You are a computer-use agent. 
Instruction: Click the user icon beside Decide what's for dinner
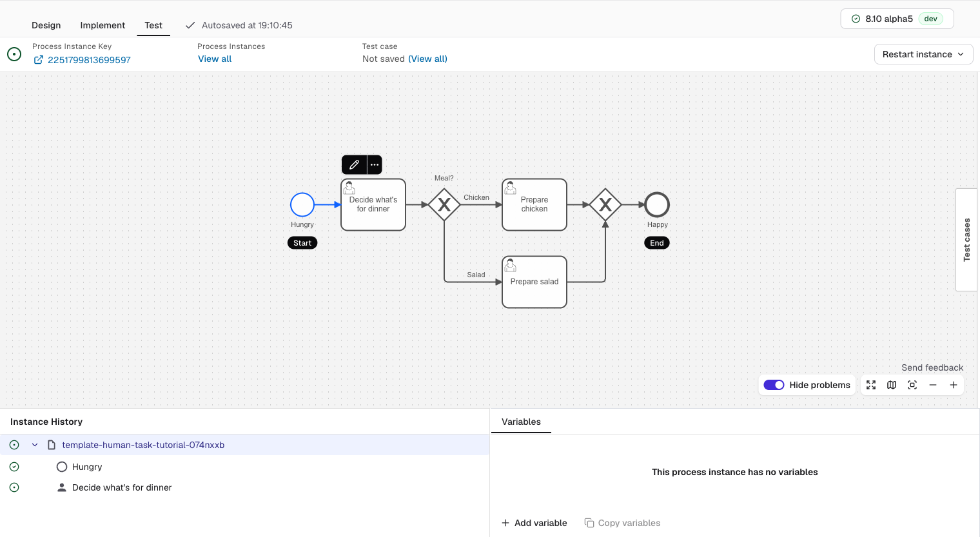point(62,487)
